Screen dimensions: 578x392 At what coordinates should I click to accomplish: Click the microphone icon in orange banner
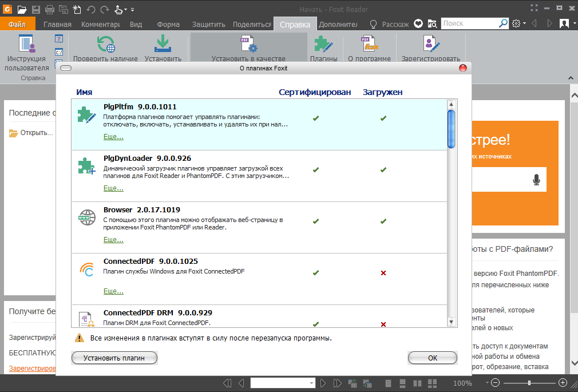pyautogui.click(x=536, y=180)
